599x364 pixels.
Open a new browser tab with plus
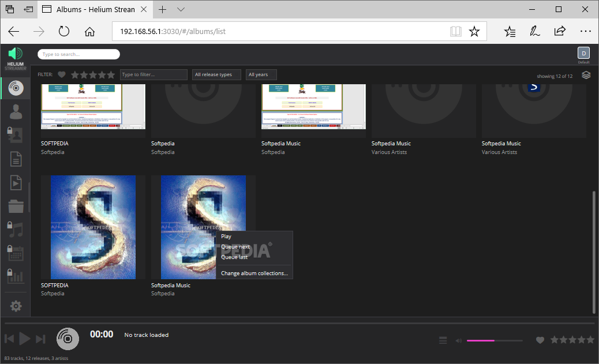coord(162,10)
